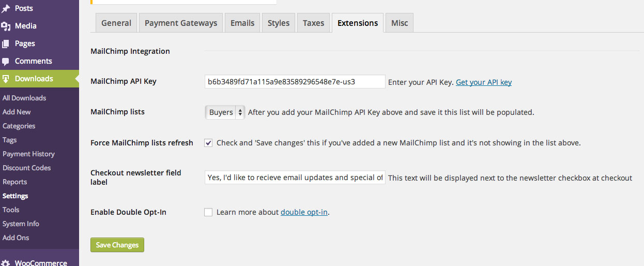644x266 pixels.
Task: Select the Misc tab
Action: [400, 23]
